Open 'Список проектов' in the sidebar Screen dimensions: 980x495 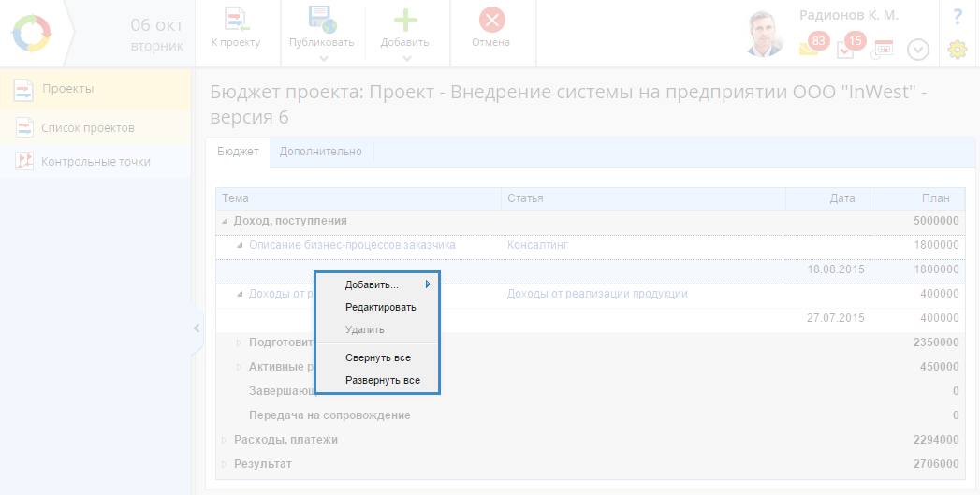tap(87, 127)
